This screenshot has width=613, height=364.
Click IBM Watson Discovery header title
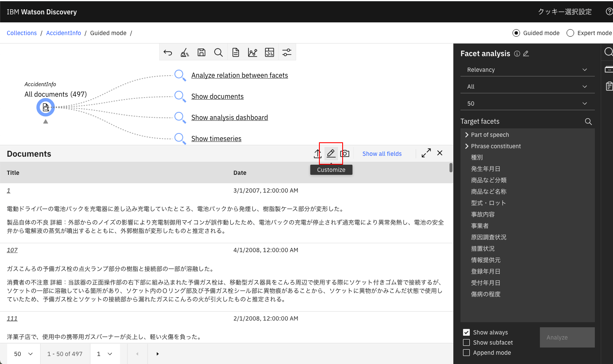(42, 12)
